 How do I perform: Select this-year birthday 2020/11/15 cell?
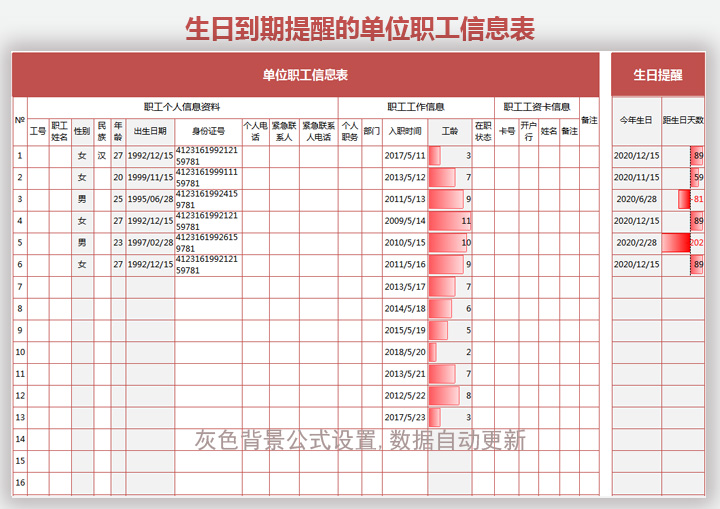pyautogui.click(x=636, y=178)
